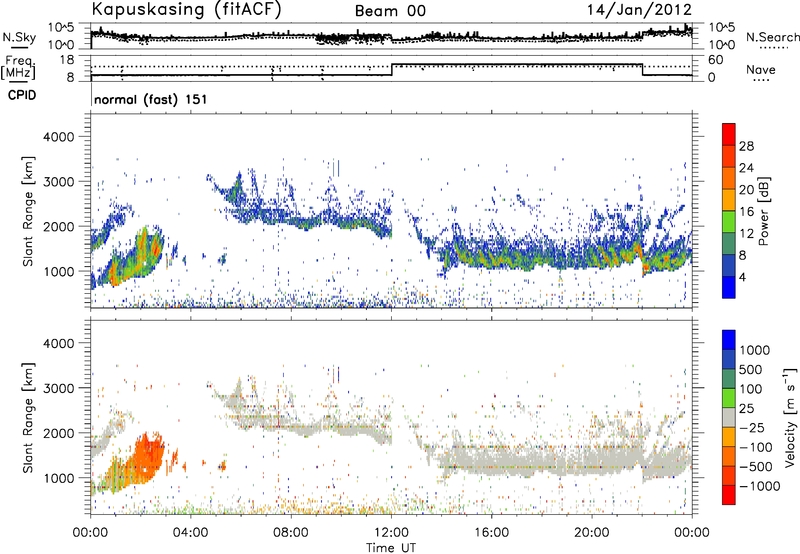
Task: Click the '4' tick on the Power scale
Action: [x=742, y=277]
